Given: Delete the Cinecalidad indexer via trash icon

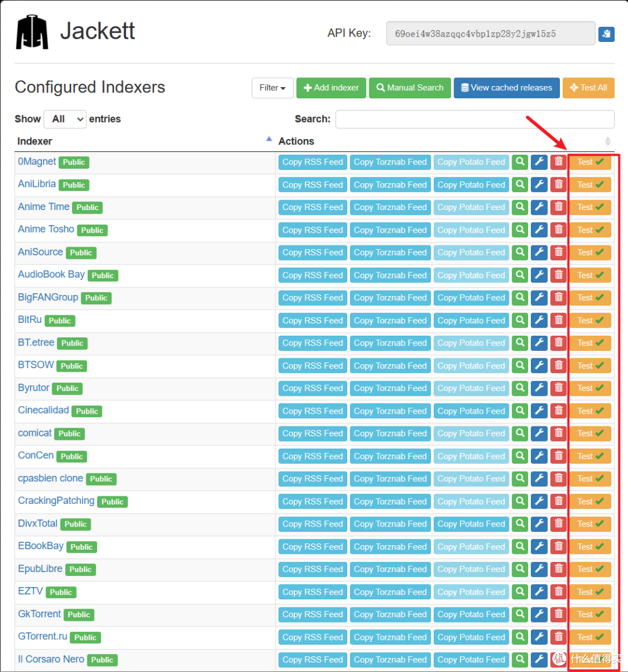Looking at the screenshot, I should coord(559,411).
